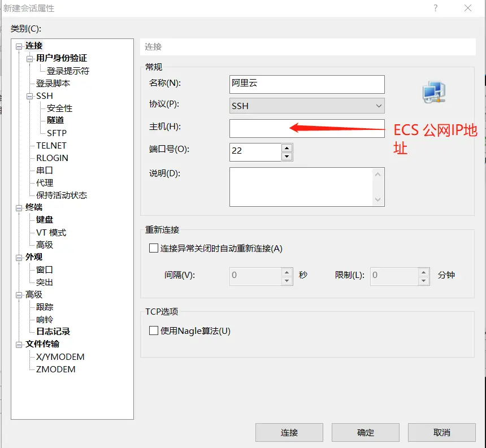This screenshot has width=486, height=448.
Task: Select 安全性 under SSH
Action: pos(59,108)
